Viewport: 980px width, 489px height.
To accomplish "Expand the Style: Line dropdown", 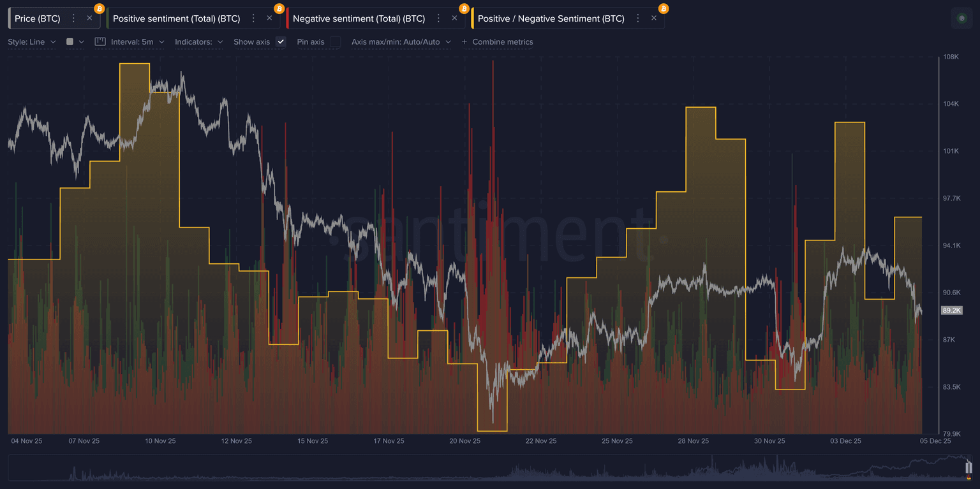I will [x=32, y=41].
